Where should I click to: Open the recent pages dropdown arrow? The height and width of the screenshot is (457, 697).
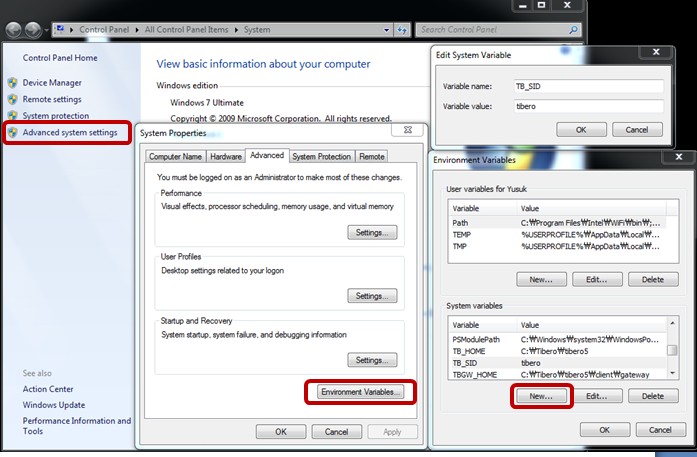46,30
